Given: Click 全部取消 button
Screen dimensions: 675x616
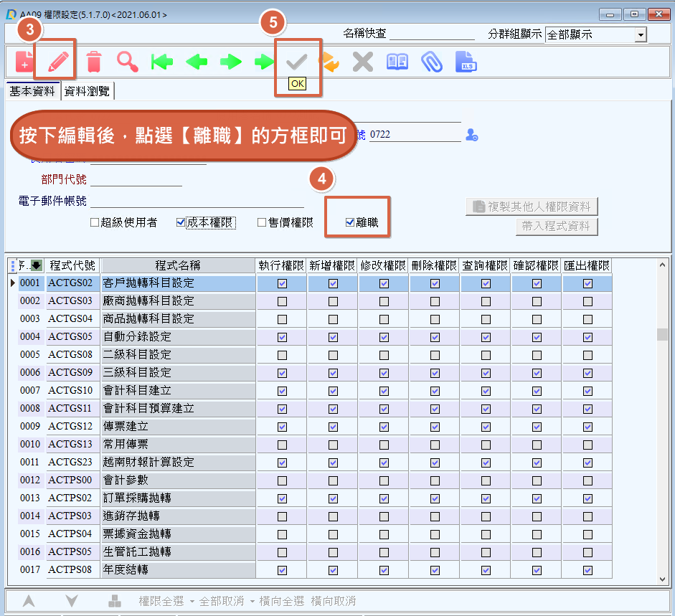Looking at the screenshot, I should pos(222,601).
